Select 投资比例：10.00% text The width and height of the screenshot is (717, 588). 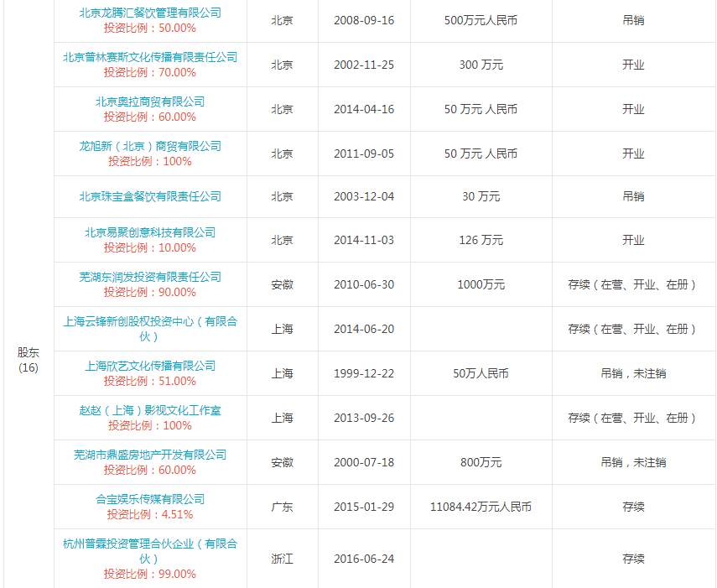pyautogui.click(x=150, y=247)
